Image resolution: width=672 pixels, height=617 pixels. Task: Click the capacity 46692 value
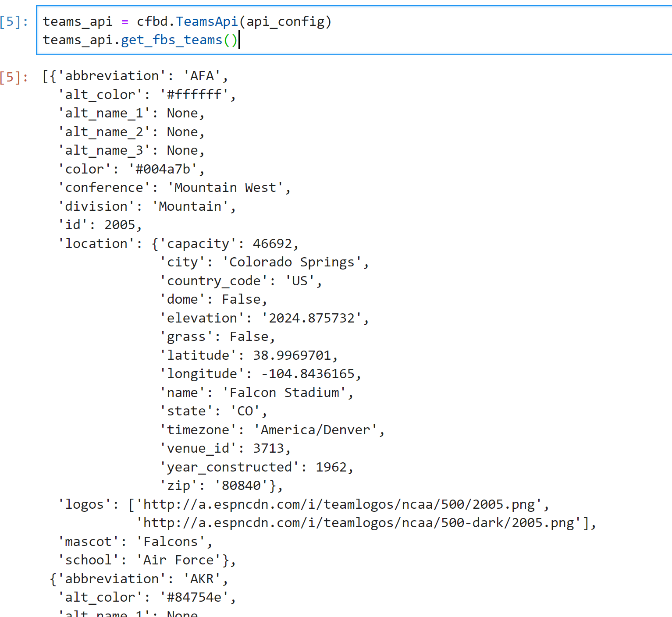coord(272,244)
